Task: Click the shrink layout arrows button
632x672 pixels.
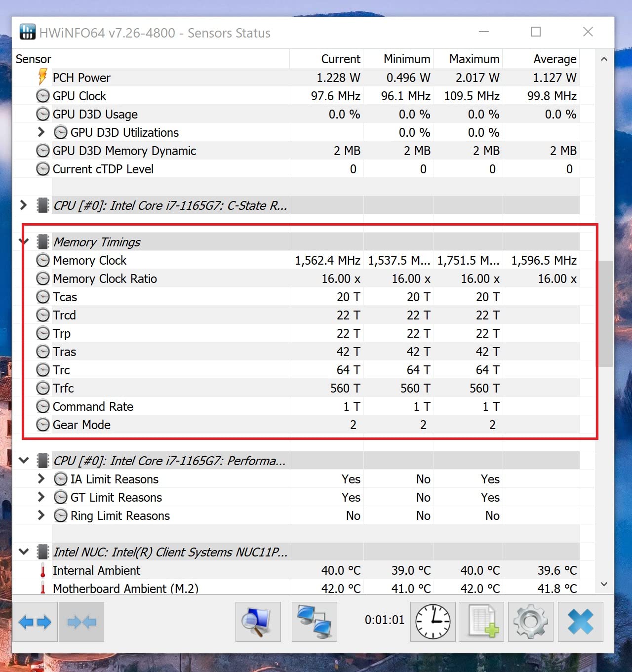Action: [x=81, y=622]
